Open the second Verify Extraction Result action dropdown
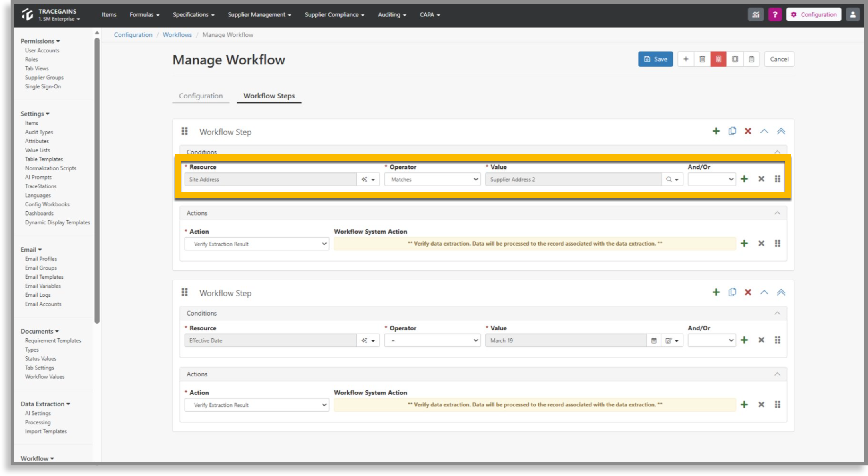 click(x=257, y=405)
